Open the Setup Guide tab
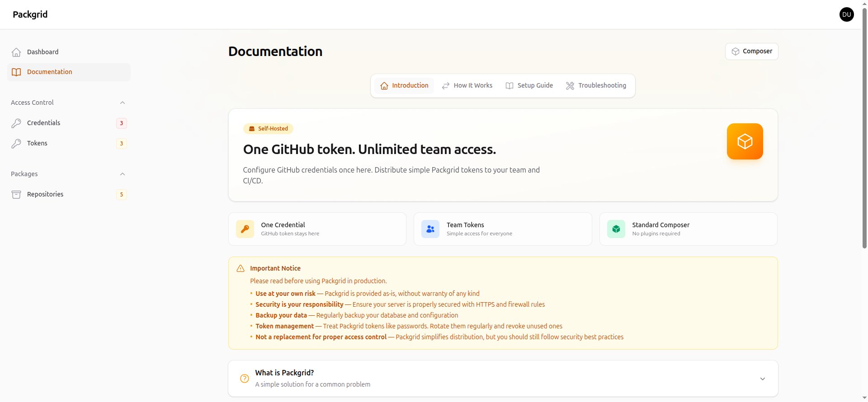This screenshot has height=402, width=868. [529, 86]
